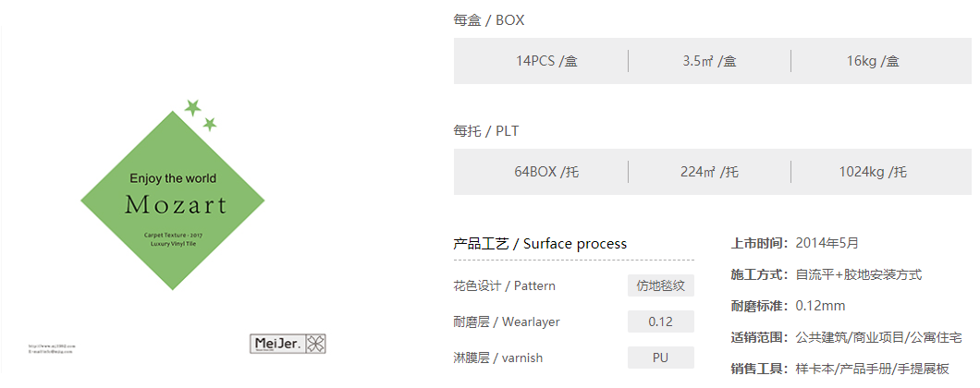
Task: Click the MeiJer brand logo
Action: pos(288,344)
